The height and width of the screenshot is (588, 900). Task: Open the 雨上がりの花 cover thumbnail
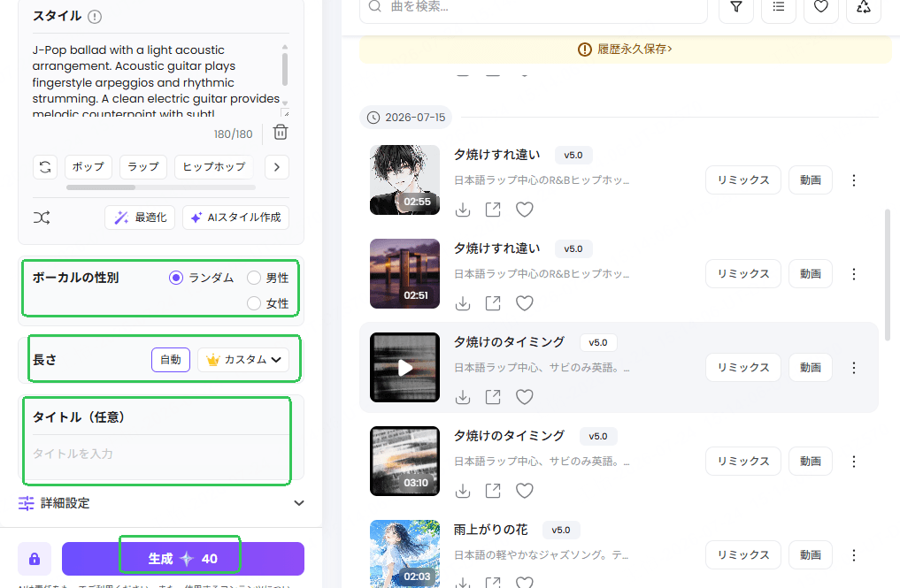(x=404, y=554)
